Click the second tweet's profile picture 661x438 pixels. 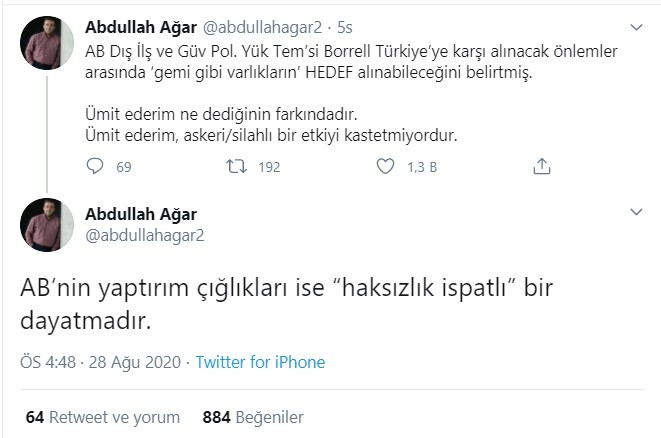pyautogui.click(x=44, y=224)
